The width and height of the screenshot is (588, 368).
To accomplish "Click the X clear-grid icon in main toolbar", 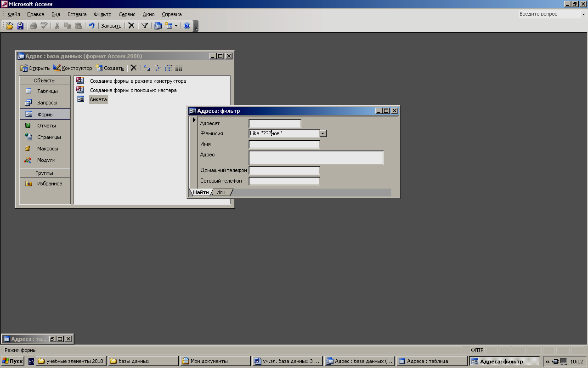I will [131, 26].
